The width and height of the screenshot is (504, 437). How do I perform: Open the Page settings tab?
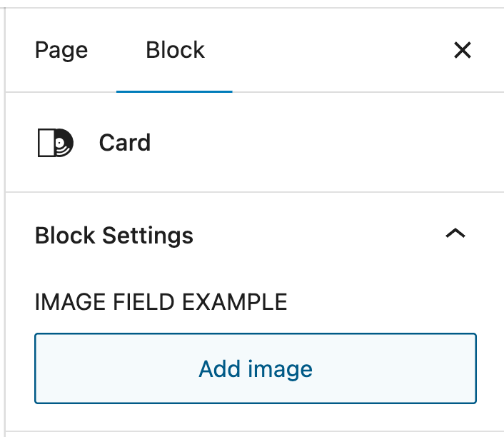(61, 50)
